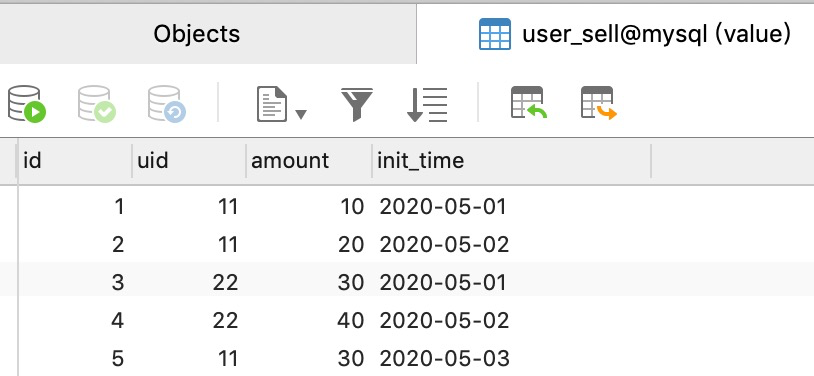Click the Import table icon with green arrow

point(529,103)
